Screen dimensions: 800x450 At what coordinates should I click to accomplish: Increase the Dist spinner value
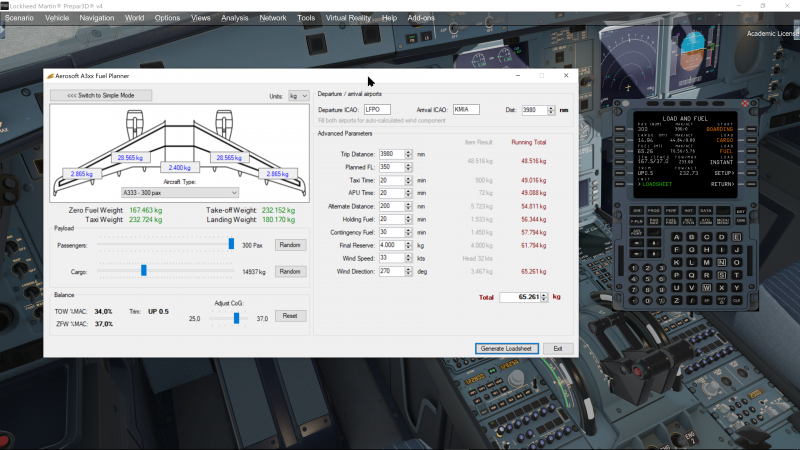[x=551, y=108]
